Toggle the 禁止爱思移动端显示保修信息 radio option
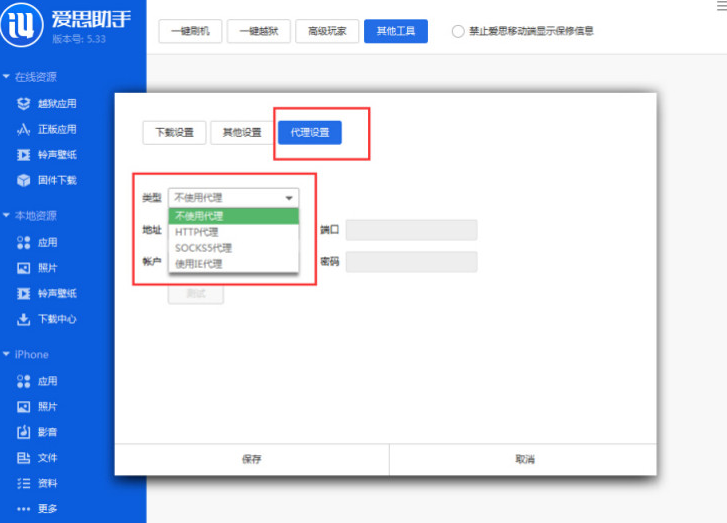 (x=458, y=31)
